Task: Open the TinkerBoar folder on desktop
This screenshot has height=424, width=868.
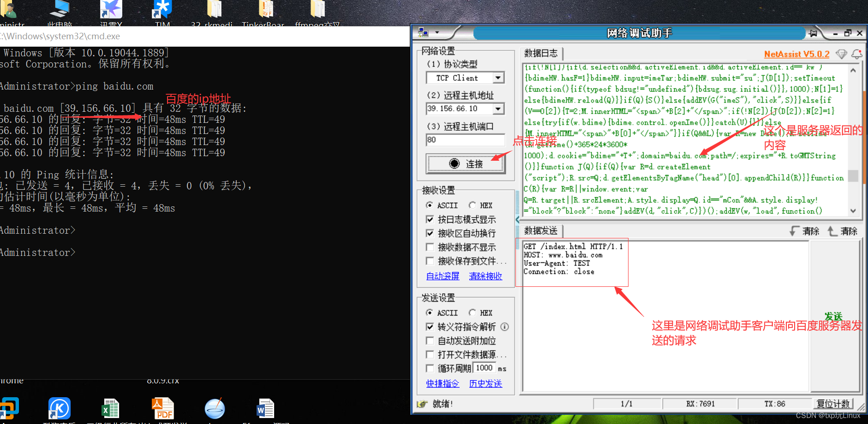Action: pos(263,13)
